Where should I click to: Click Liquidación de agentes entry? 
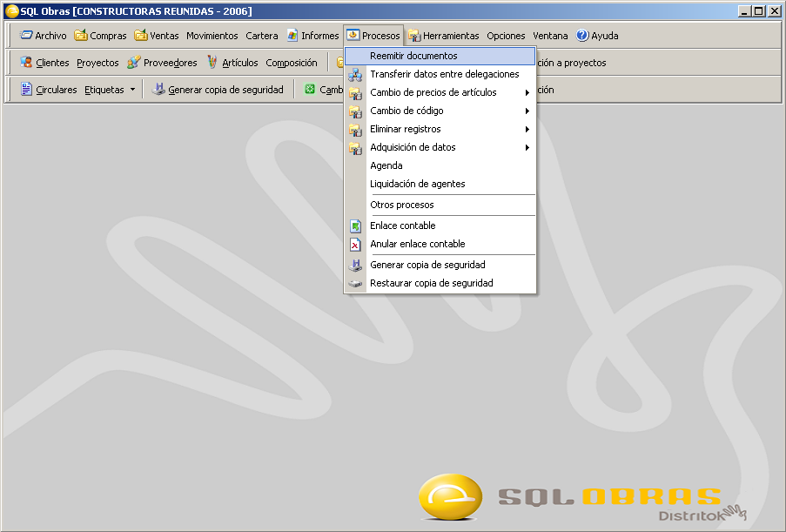coord(417,184)
